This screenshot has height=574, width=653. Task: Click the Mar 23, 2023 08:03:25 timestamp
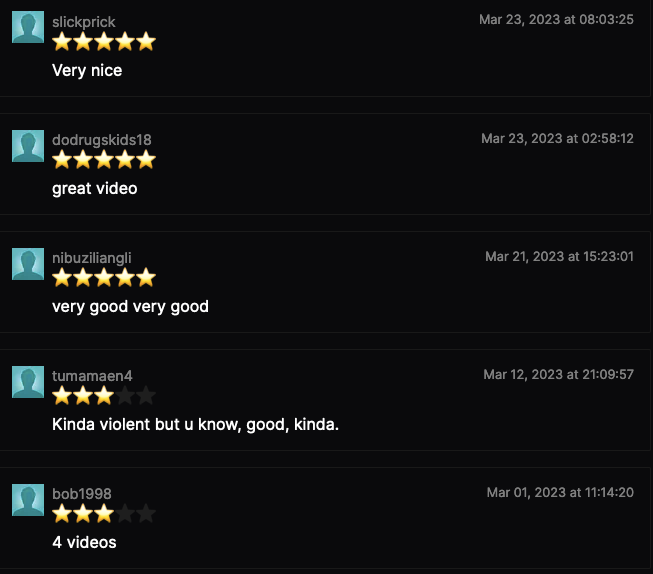556,20
